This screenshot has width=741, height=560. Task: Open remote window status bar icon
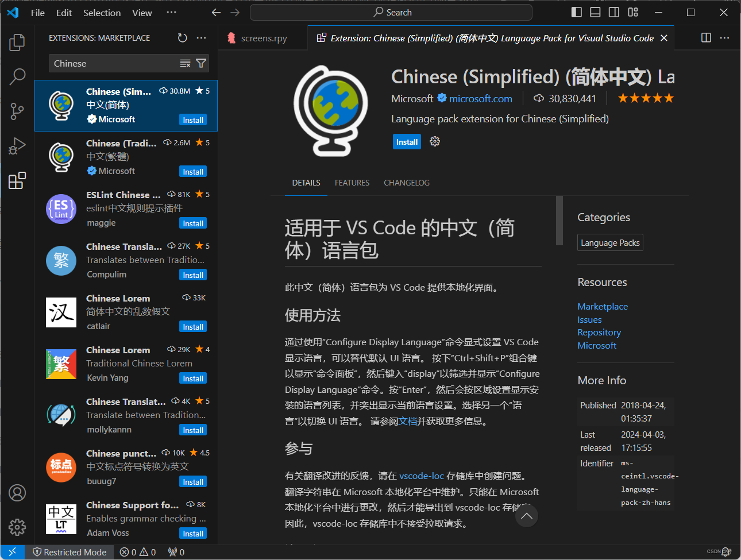click(12, 552)
